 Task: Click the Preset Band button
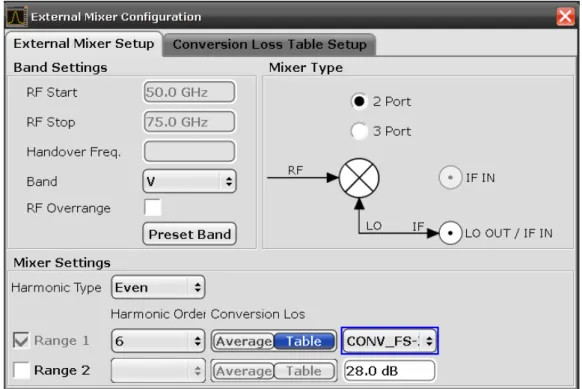(189, 234)
